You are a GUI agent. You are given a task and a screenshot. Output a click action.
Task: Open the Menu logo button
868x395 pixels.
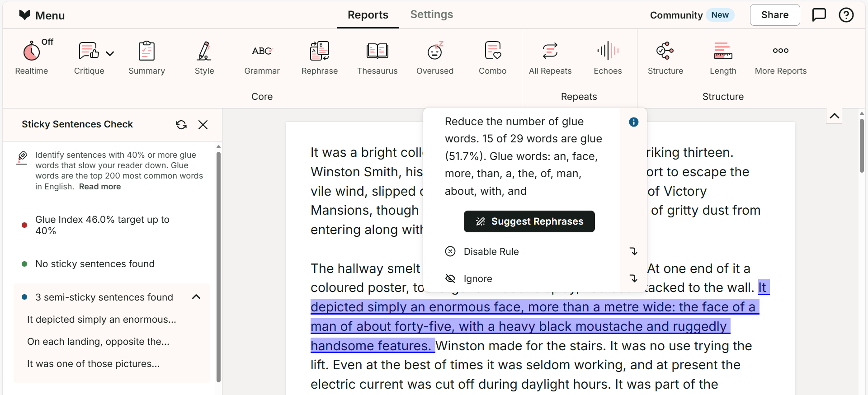42,15
